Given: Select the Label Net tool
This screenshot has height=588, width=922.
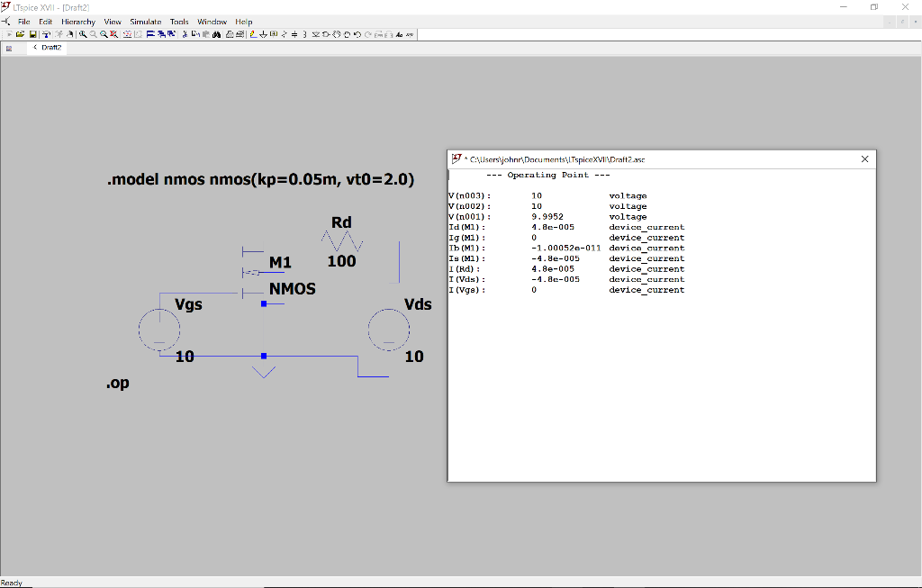Looking at the screenshot, I should point(273,35).
